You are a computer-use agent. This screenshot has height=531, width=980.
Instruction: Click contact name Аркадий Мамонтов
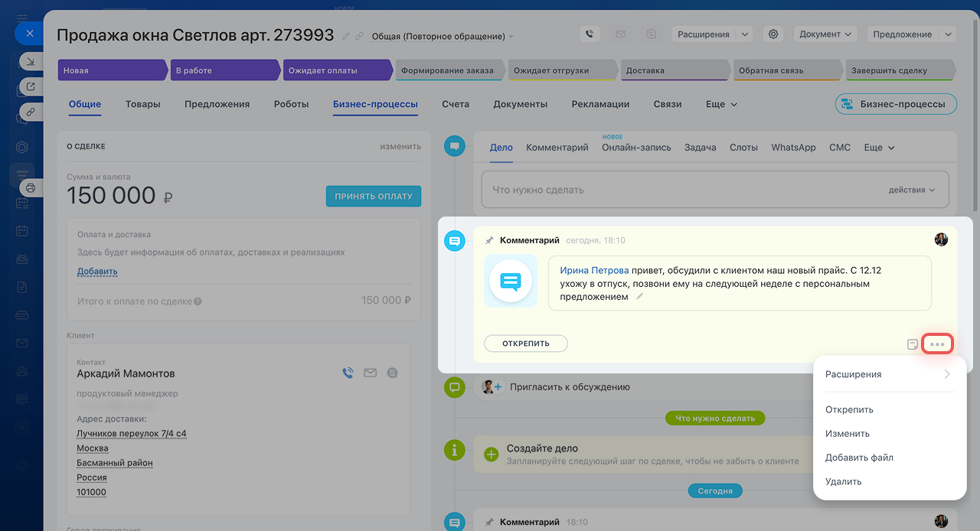(x=126, y=374)
